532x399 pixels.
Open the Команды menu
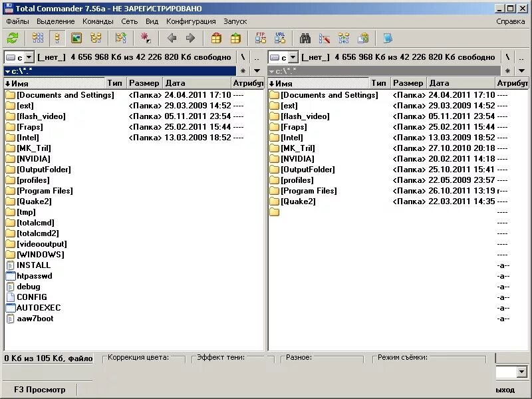tap(98, 21)
